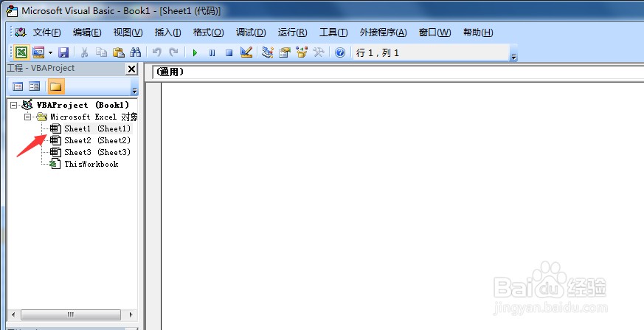Collapse the Microsoft Excel 对象 folder

[27, 117]
